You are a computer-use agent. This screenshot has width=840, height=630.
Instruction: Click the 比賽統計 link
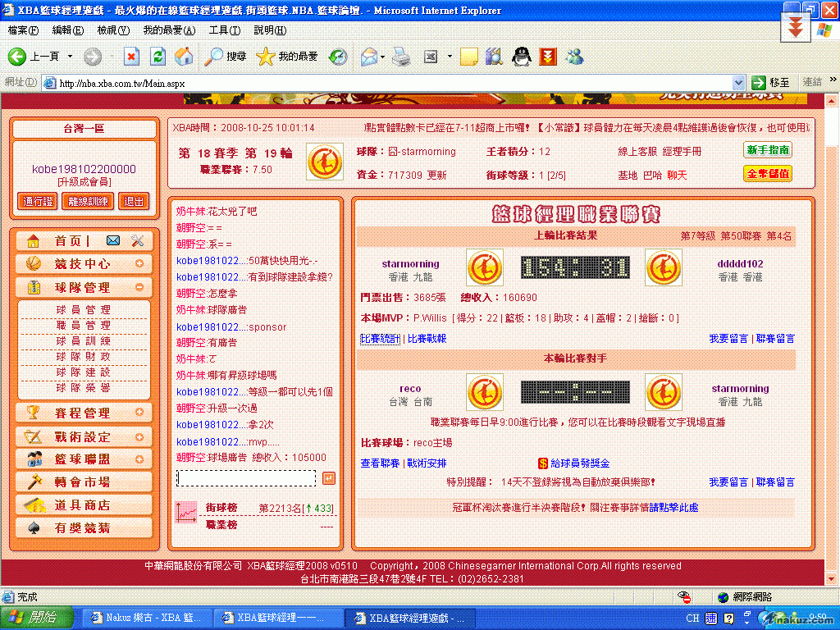click(381, 339)
